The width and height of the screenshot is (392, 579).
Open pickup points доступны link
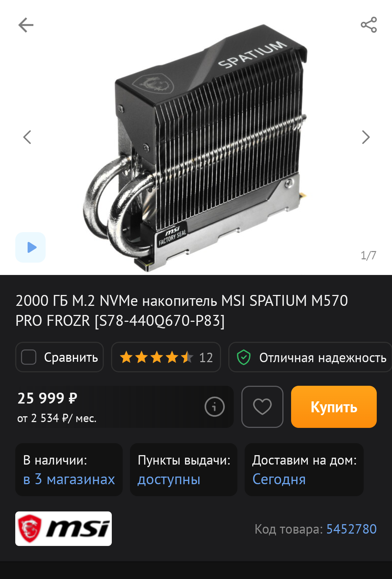pyautogui.click(x=169, y=479)
